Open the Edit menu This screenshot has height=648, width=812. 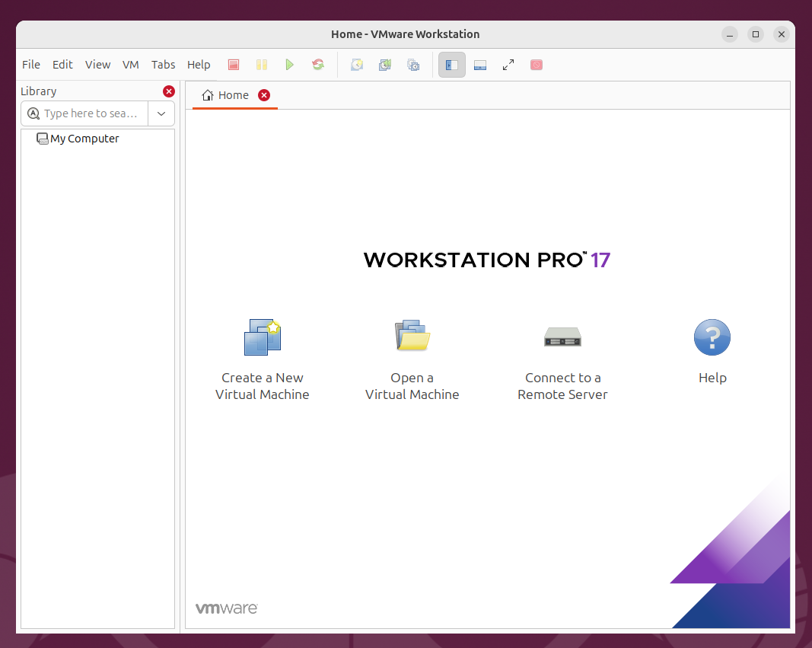(x=62, y=64)
